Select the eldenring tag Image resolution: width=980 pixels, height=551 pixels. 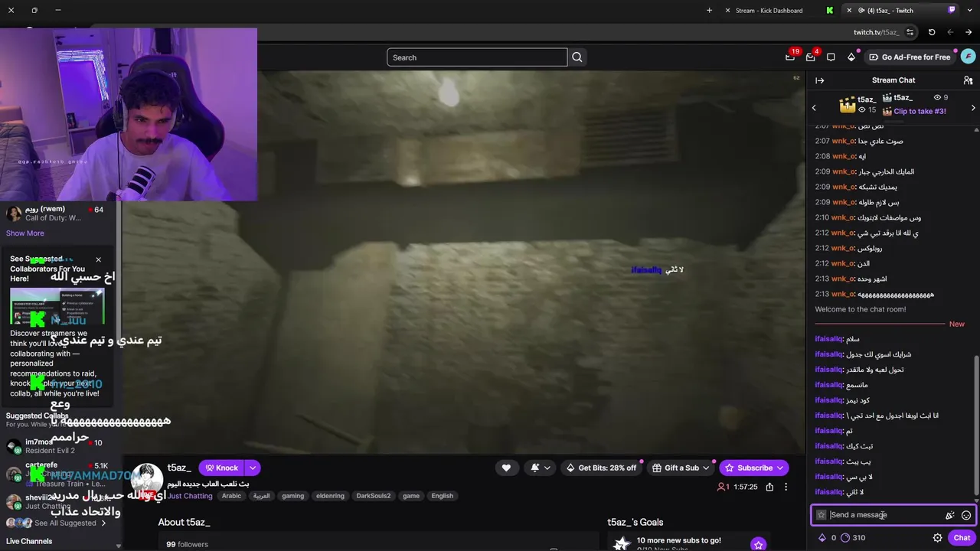coord(330,496)
